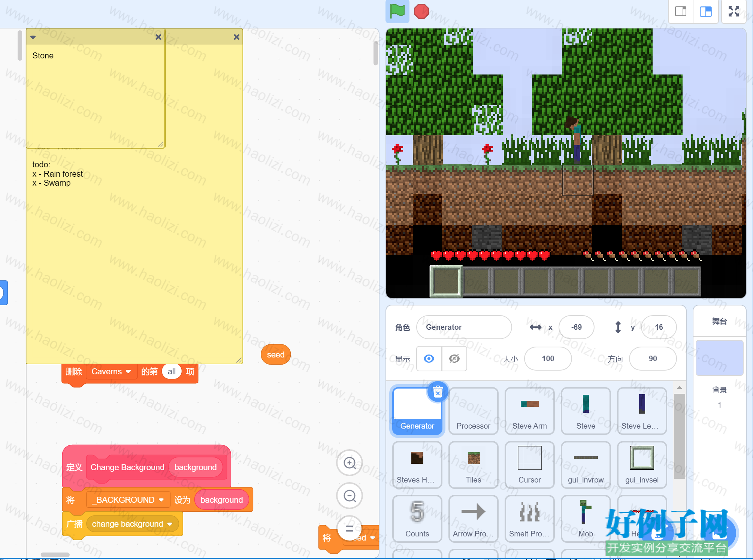Click the background argument in define block
The image size is (753, 560).
(x=196, y=467)
